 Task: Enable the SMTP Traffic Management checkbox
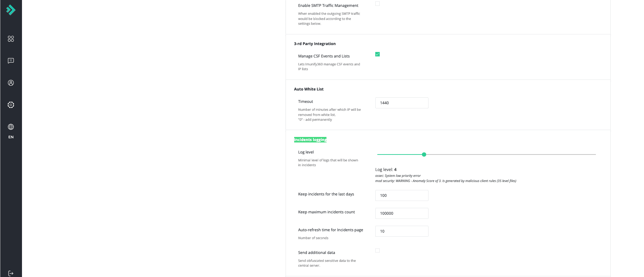(377, 4)
